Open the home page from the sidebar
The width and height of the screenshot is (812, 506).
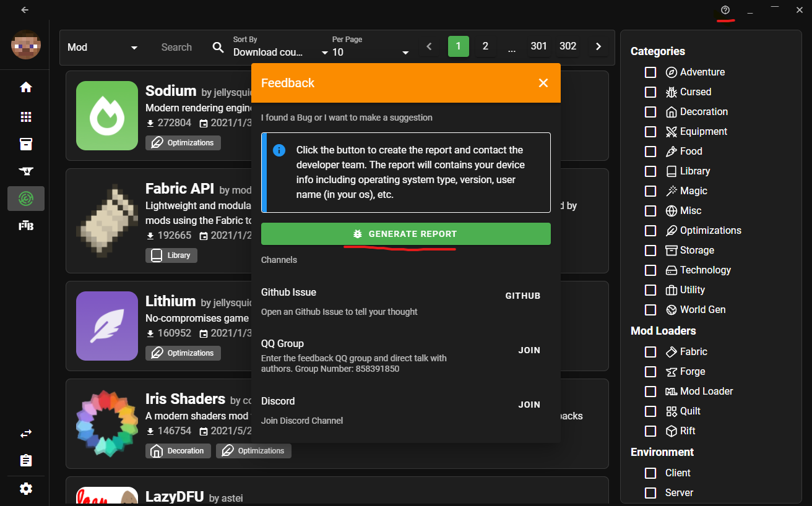(25, 87)
